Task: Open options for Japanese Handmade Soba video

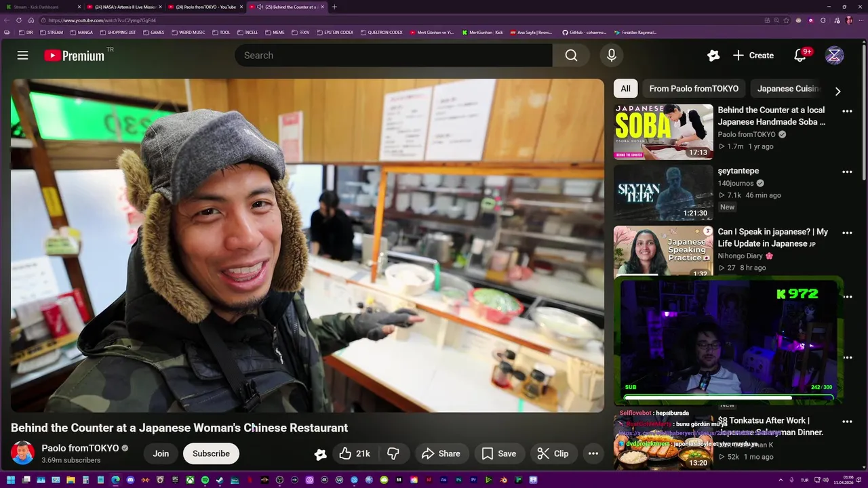Action: pos(847,111)
